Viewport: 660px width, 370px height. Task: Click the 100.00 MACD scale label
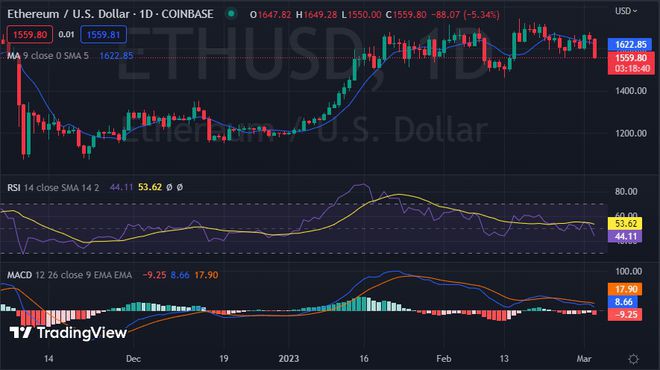628,272
